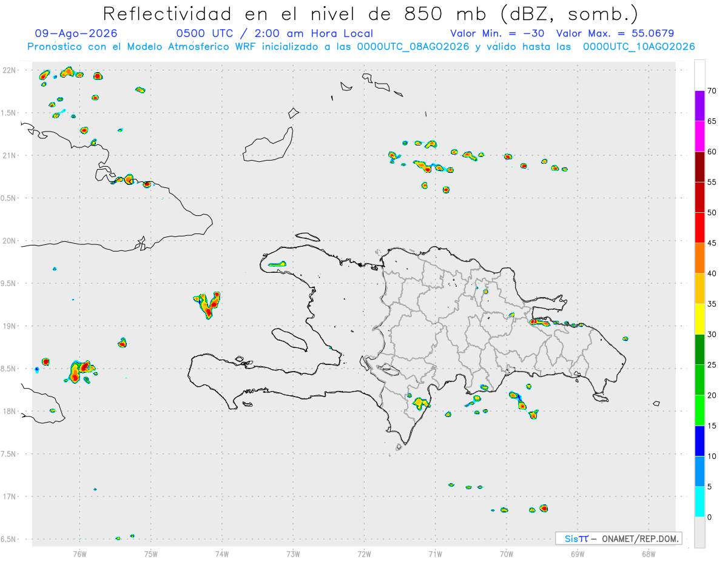Viewport: 728px width, 562px height.
Task: Click the '70W' longitude label
Action: tap(507, 553)
